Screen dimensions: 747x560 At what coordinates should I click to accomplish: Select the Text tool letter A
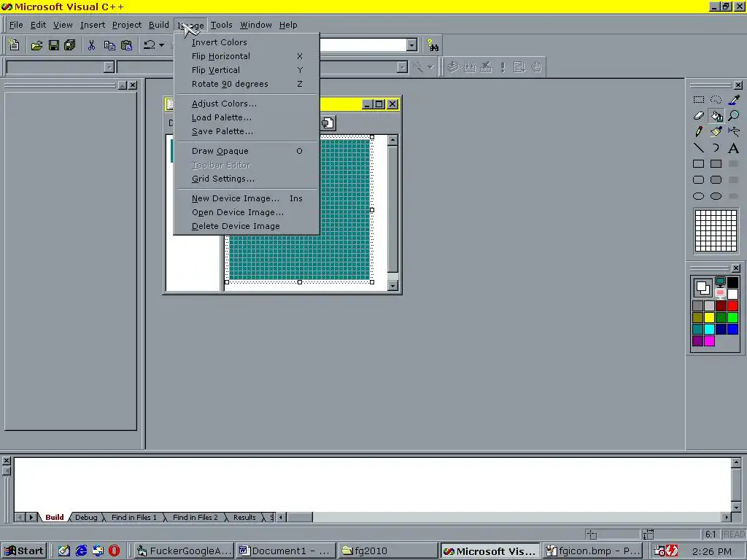click(x=734, y=147)
